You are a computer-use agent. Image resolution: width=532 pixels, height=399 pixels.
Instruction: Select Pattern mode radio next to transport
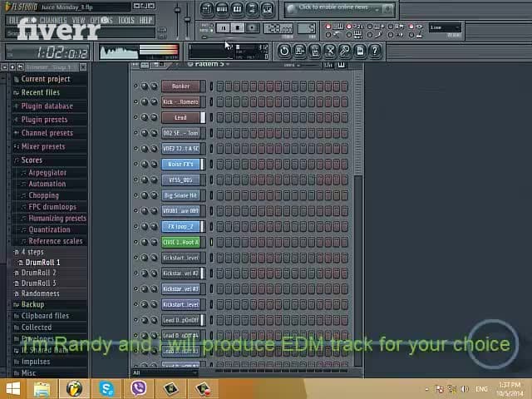[x=211, y=26]
